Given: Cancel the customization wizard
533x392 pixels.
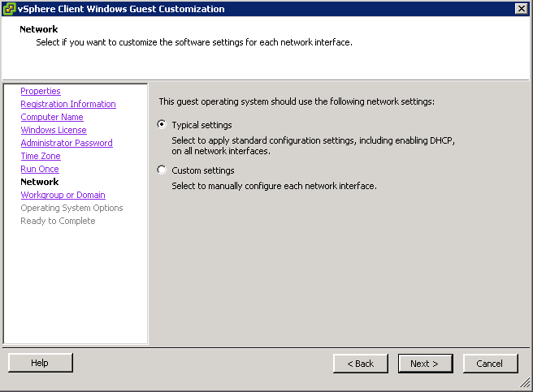Looking at the screenshot, I should coord(490,364).
